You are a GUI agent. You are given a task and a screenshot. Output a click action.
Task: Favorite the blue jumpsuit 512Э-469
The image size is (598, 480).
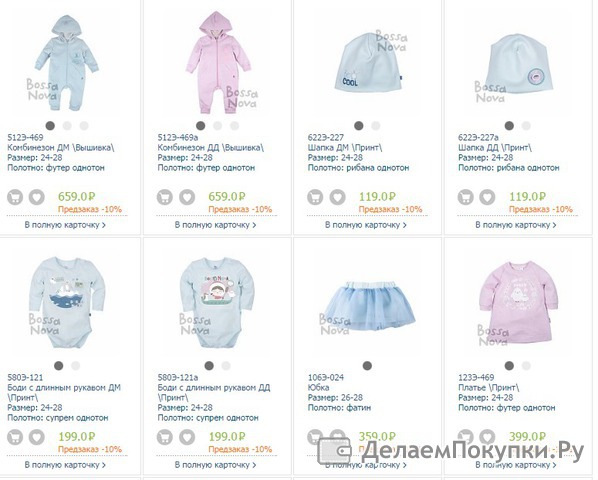pos(37,197)
